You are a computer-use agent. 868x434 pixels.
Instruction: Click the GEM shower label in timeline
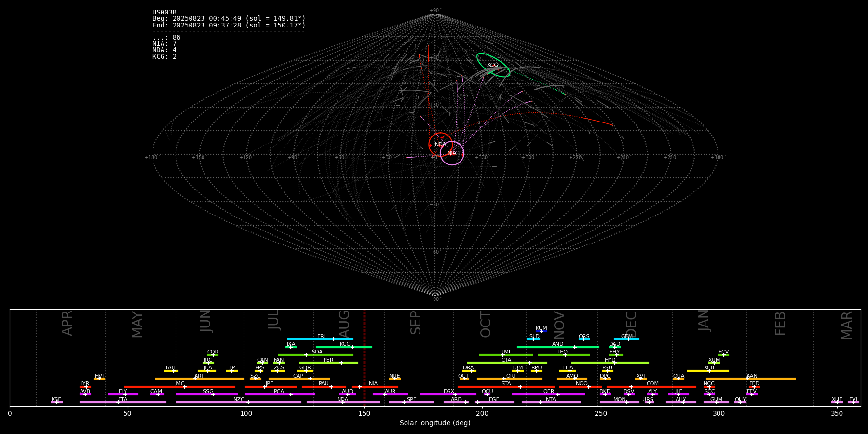click(x=626, y=337)
